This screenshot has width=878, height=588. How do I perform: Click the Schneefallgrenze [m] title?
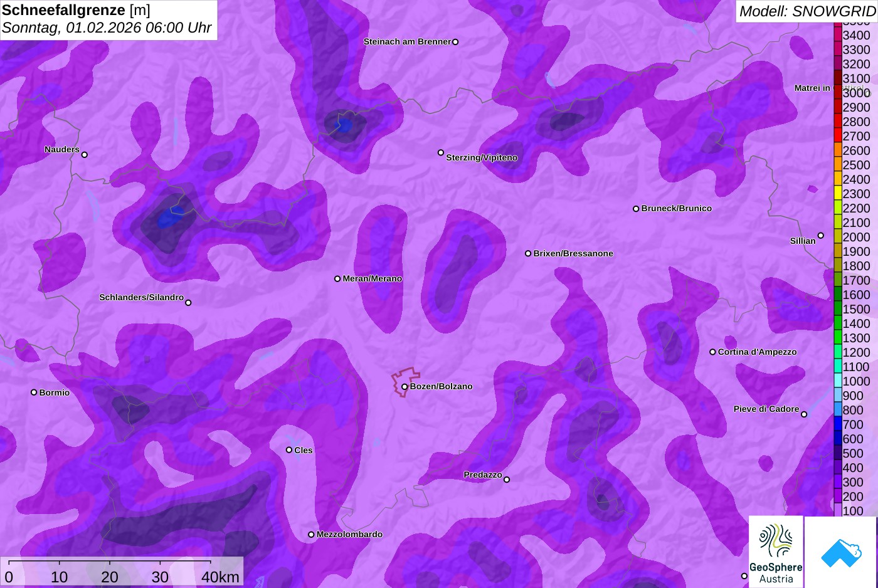coord(76,10)
